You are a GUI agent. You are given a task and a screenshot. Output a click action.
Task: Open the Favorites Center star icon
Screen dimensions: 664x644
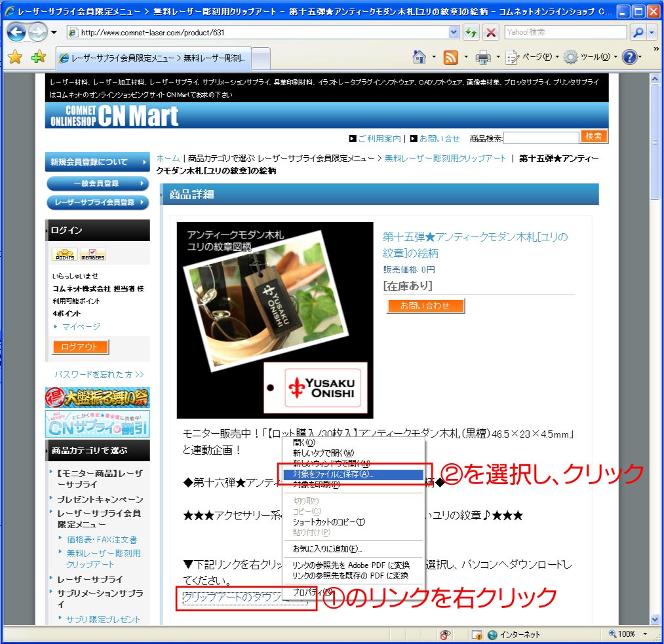[15, 57]
